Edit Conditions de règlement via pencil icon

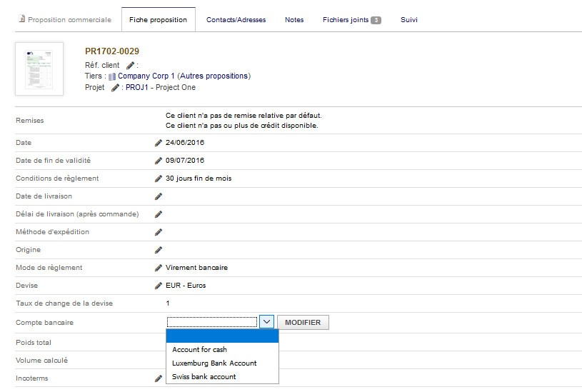(x=159, y=179)
